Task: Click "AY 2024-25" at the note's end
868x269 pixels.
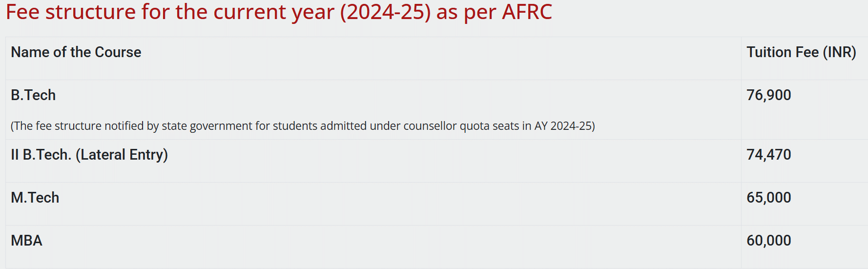Action: [564, 126]
